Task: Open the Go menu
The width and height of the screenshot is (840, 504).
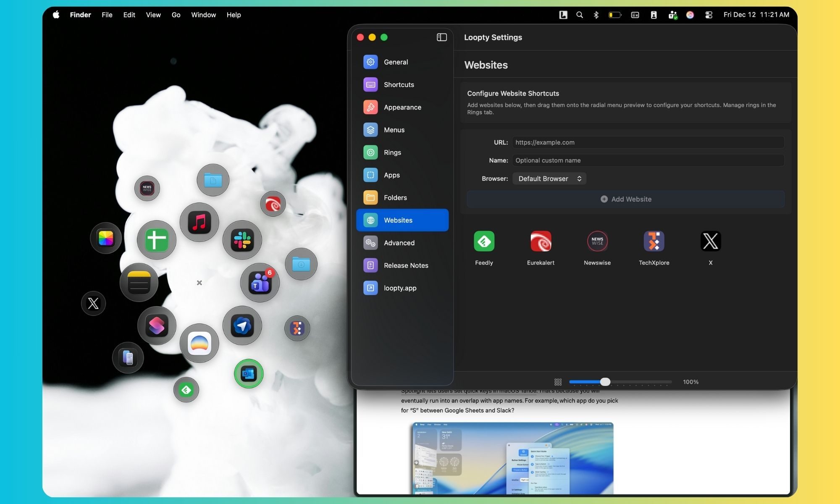Action: 176,15
